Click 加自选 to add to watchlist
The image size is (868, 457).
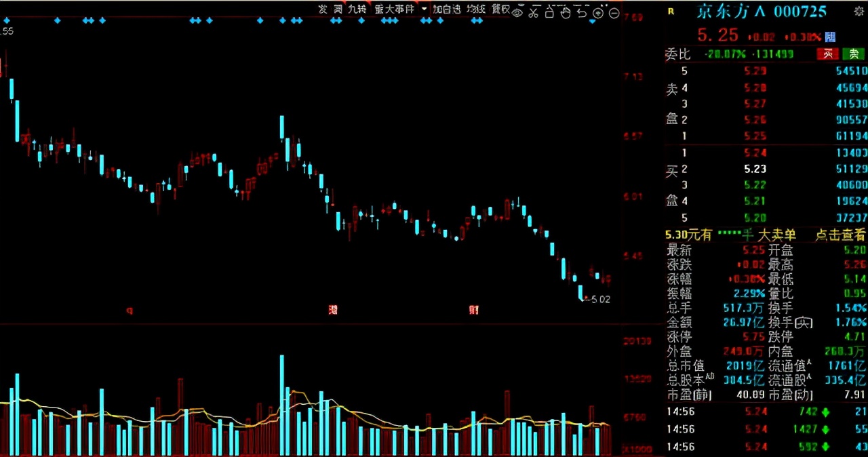pos(447,9)
